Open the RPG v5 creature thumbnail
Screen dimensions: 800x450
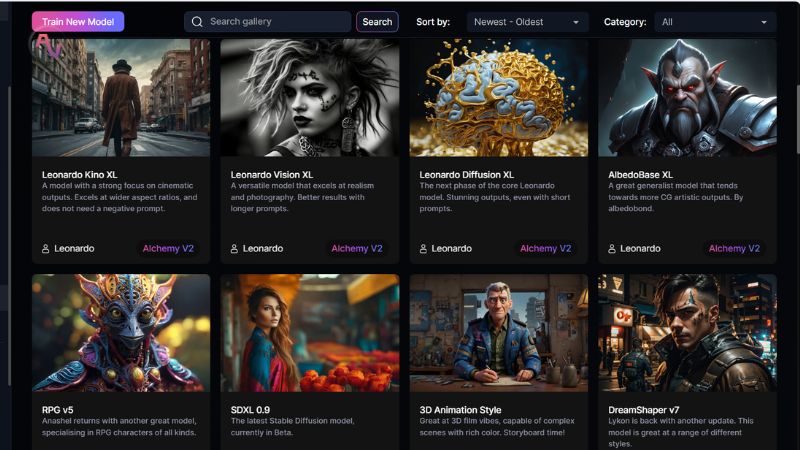point(121,333)
